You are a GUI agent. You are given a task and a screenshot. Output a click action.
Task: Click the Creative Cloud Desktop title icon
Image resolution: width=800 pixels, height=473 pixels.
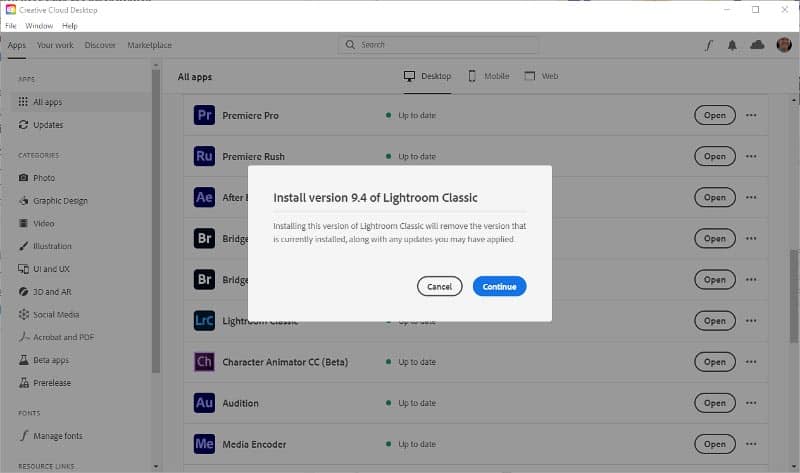click(x=11, y=10)
